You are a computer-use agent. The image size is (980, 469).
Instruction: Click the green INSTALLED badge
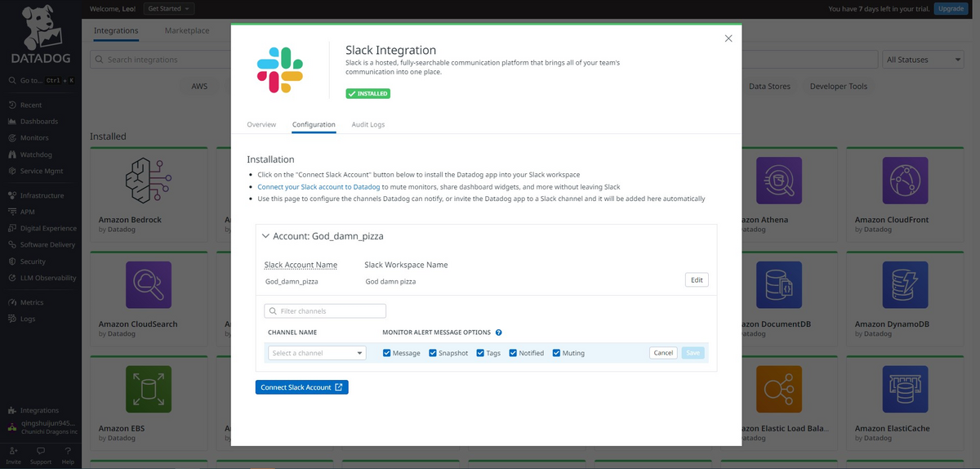[368, 94]
